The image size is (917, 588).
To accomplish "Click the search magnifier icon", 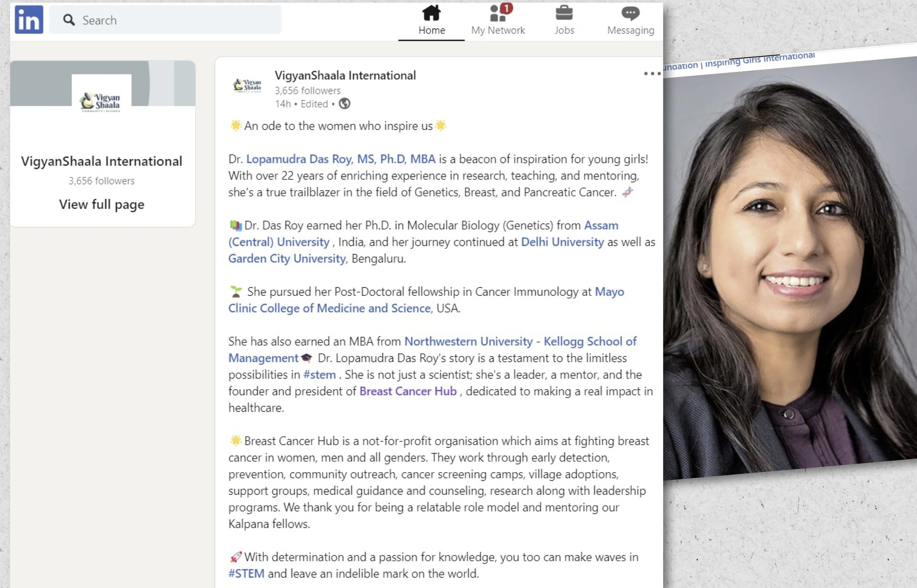I will click(x=69, y=20).
